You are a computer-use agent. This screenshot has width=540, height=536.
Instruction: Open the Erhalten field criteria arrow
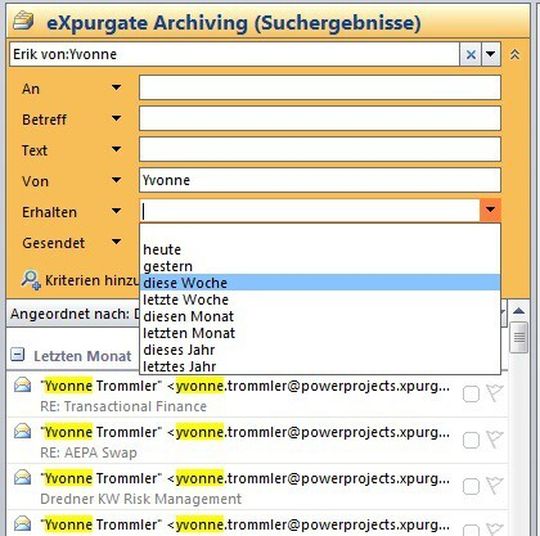[116, 211]
